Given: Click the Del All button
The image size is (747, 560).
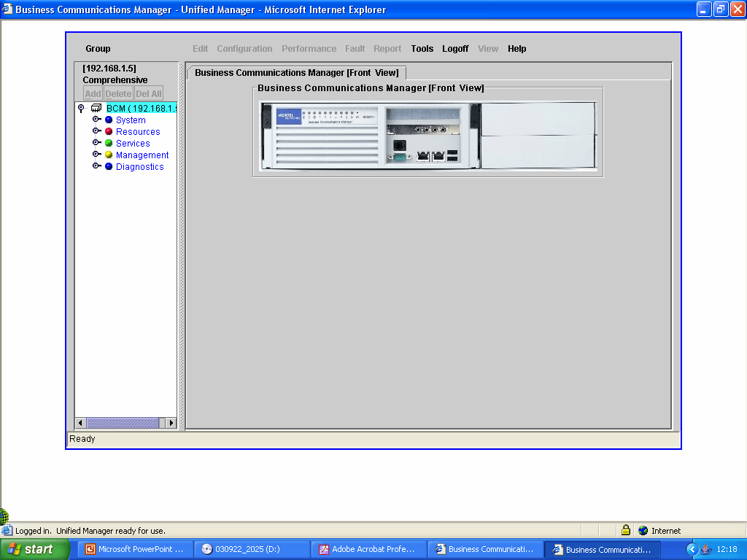Looking at the screenshot, I should pos(149,94).
